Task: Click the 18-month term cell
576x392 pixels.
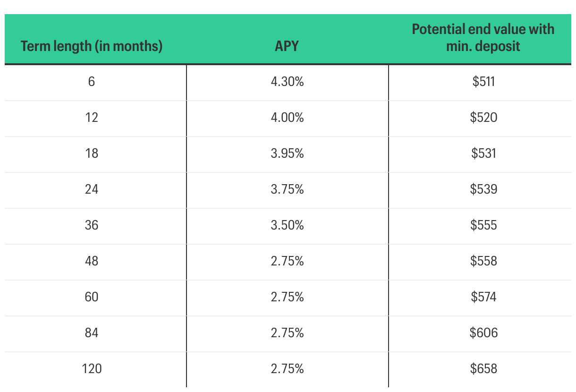Action: pyautogui.click(x=92, y=153)
